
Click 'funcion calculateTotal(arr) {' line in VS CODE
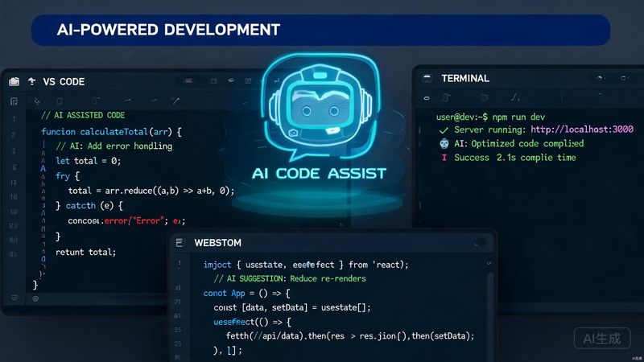(111, 132)
